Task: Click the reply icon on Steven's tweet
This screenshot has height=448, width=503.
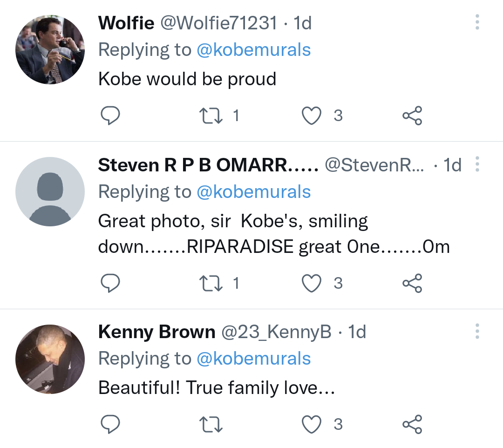Action: click(x=110, y=283)
